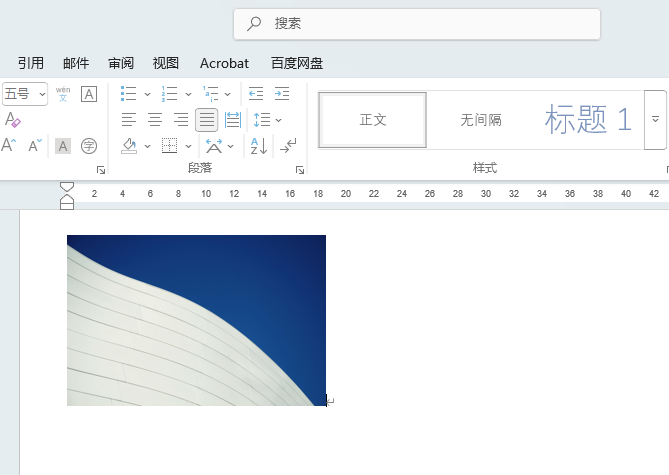Image resolution: width=669 pixels, height=475 pixels.
Task: Expand the borders options arrow
Action: click(189, 146)
